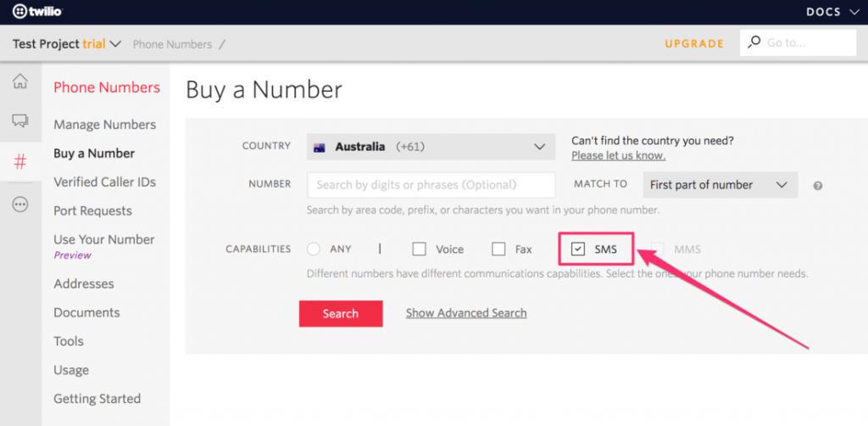868x426 pixels.
Task: Open the Programmable SMS chat icon
Action: coord(20,121)
